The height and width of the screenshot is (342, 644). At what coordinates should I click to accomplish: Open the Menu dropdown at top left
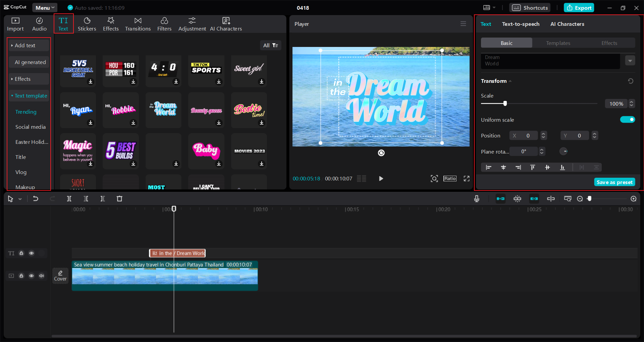point(45,7)
